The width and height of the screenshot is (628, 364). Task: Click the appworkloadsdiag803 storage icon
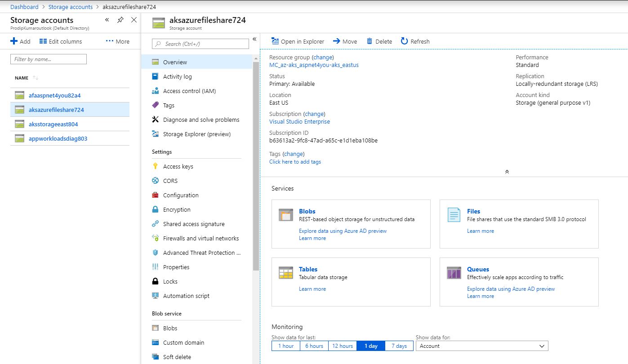pos(19,138)
